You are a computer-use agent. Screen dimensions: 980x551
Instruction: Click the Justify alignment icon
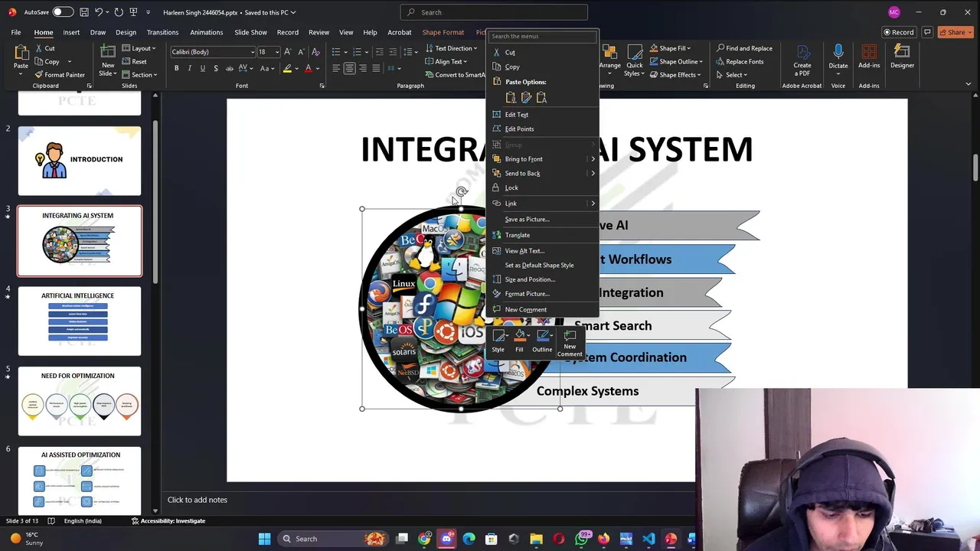pos(376,68)
